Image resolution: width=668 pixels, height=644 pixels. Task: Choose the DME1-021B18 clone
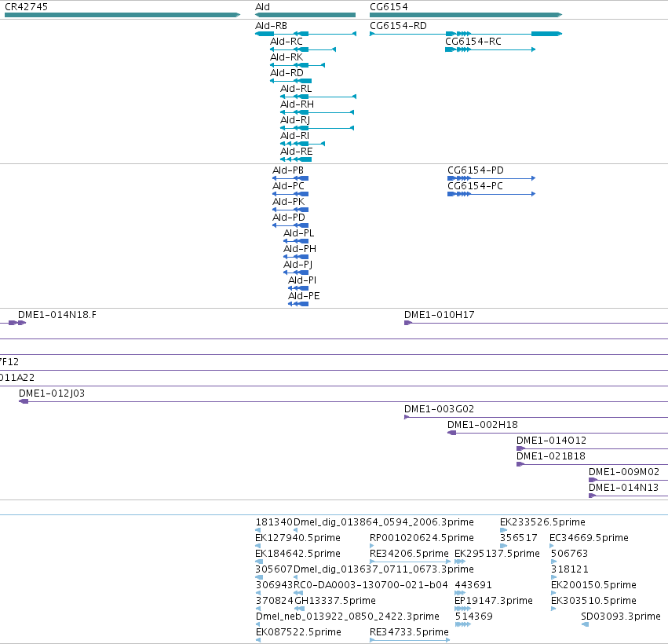tap(592, 464)
